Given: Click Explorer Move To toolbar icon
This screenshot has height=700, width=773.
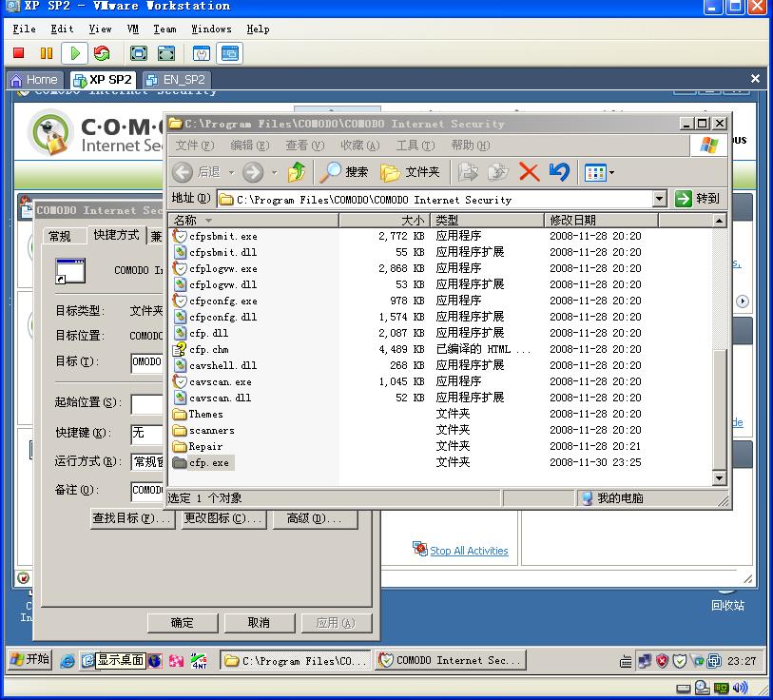Looking at the screenshot, I should (468, 172).
